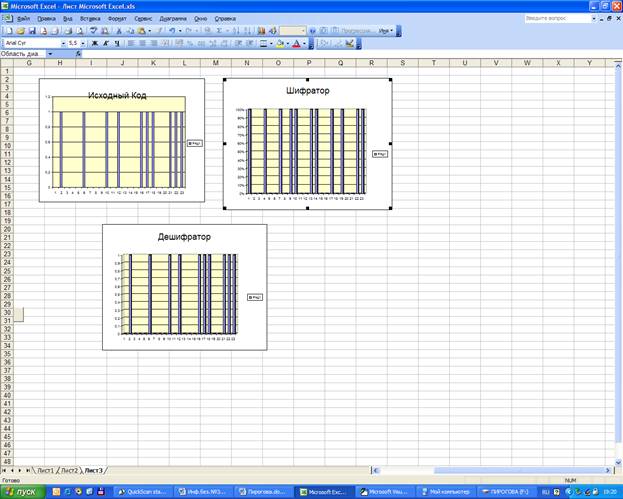Click the New workbook icon

8,31
